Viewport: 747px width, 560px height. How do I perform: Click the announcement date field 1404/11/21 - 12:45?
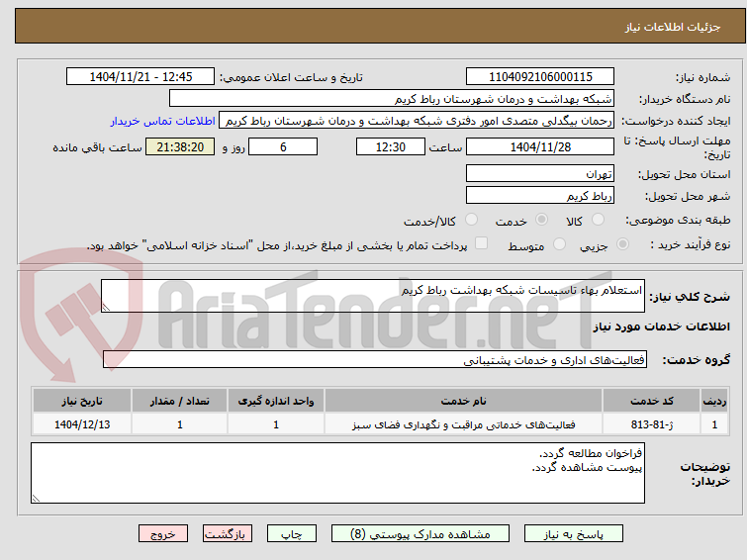coord(140,77)
